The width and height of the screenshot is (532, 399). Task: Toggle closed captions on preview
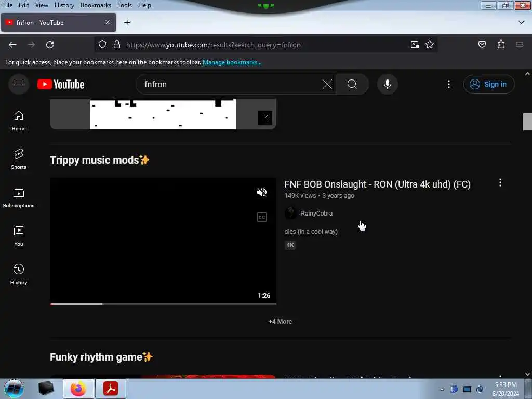[262, 217]
